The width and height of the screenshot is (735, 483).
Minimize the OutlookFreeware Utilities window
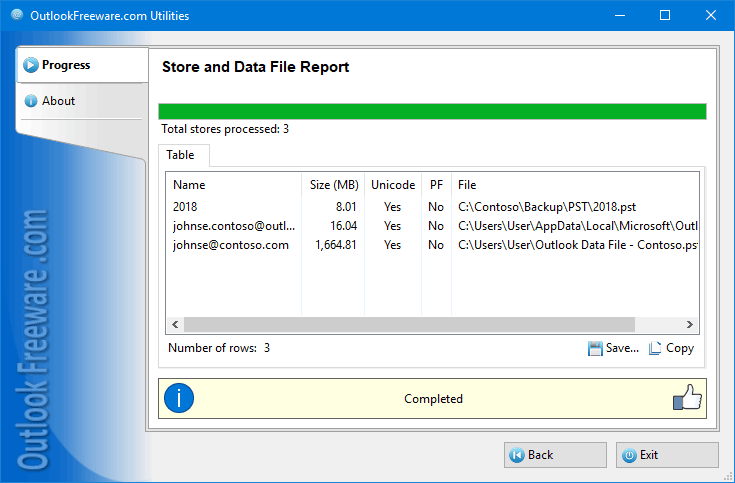click(x=620, y=15)
